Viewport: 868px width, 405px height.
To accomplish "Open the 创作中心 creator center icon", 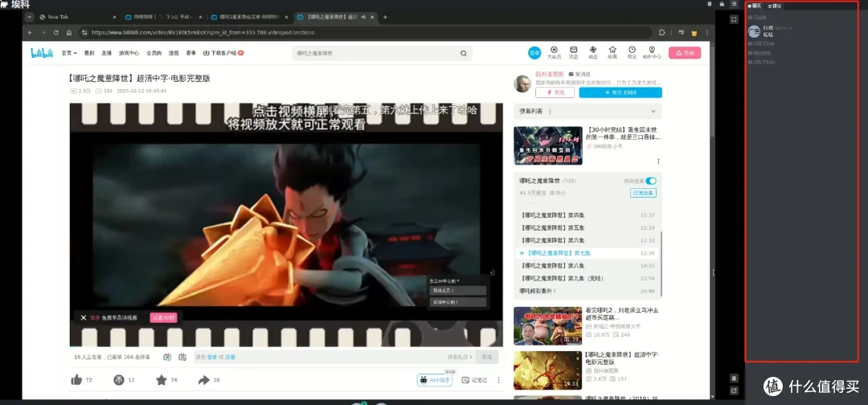I will click(x=652, y=52).
